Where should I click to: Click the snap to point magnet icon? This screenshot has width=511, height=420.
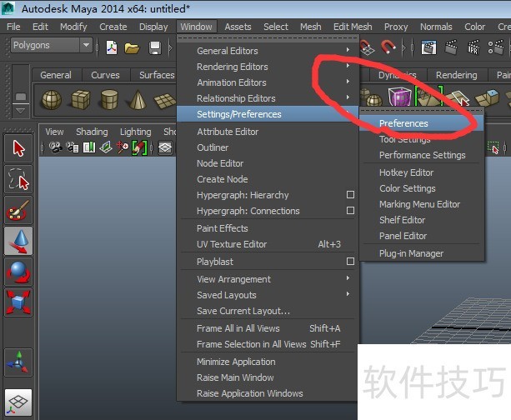tap(388, 47)
